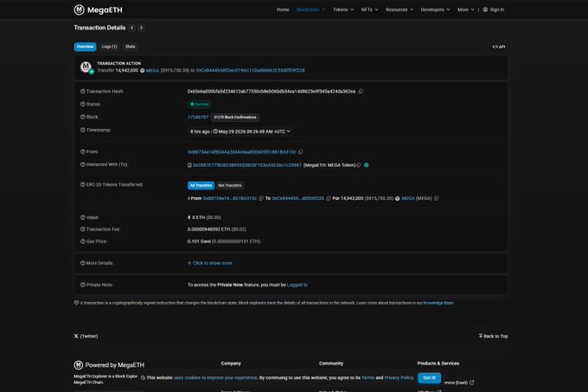Open the Resources dropdown menu
Image resolution: width=588 pixels, height=392 pixels.
[399, 10]
